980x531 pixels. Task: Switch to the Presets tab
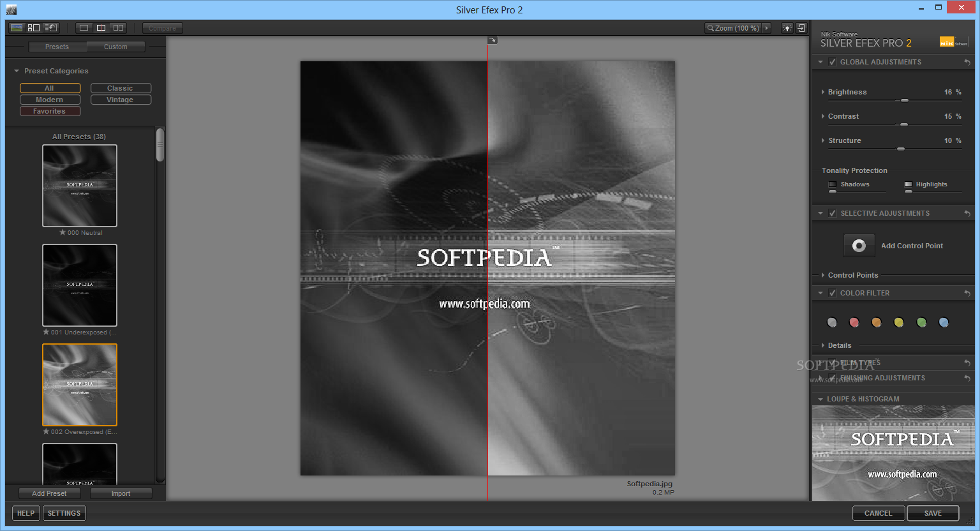(x=57, y=47)
